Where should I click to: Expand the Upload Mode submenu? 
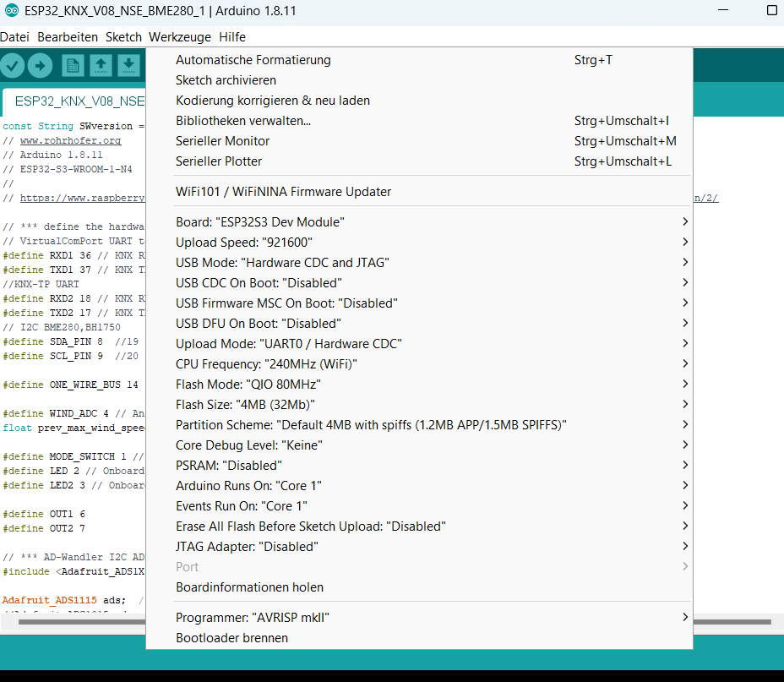[x=419, y=343]
